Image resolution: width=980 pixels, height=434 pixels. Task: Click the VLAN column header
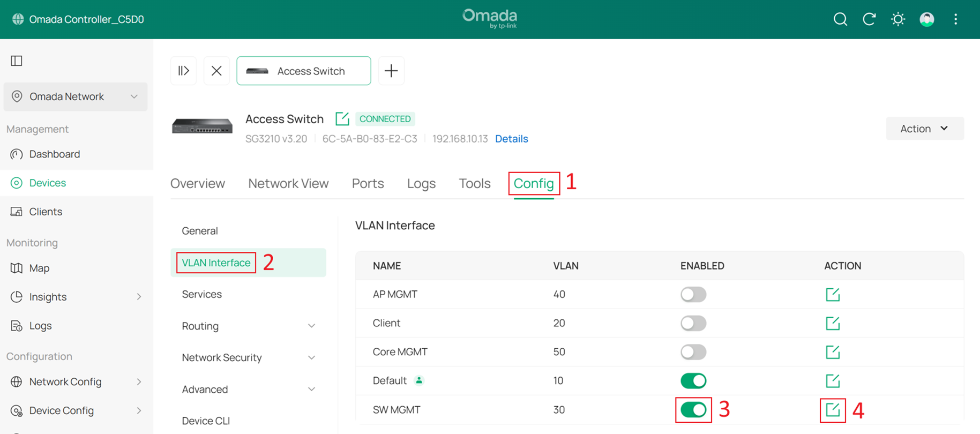(566, 266)
